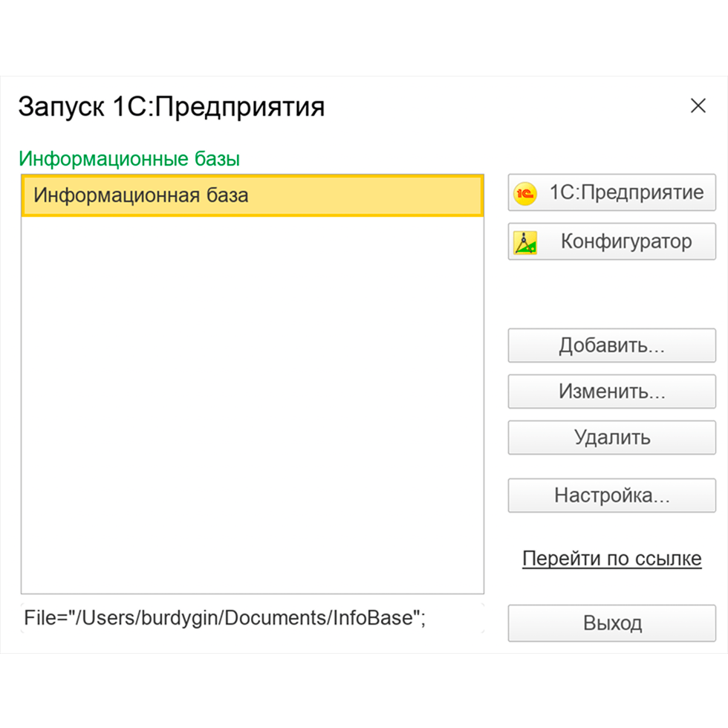Launch the selected base in 1С:Предприятие mode

point(624,192)
